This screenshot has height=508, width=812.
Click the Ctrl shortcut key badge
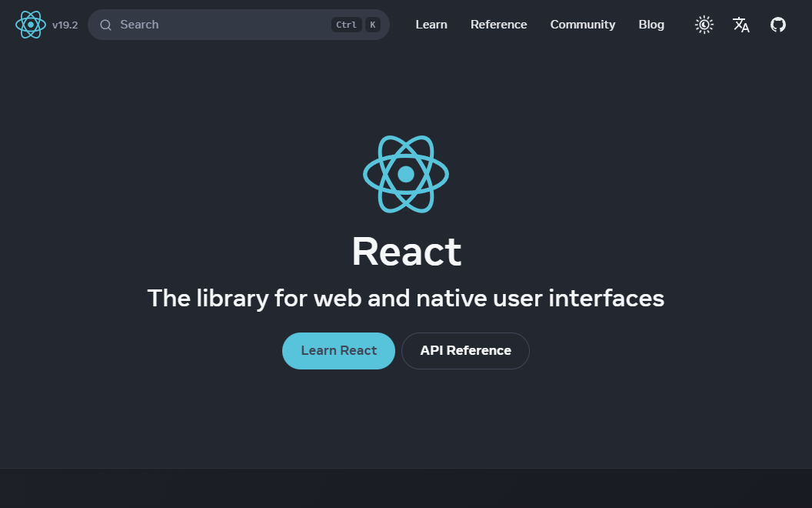[x=346, y=25]
